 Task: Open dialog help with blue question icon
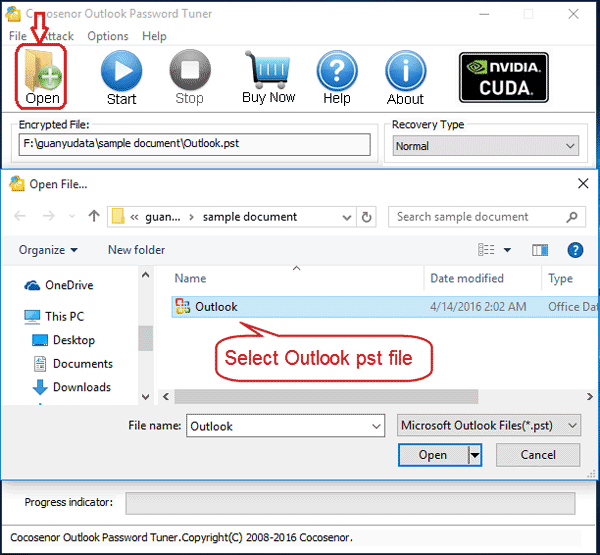575,250
